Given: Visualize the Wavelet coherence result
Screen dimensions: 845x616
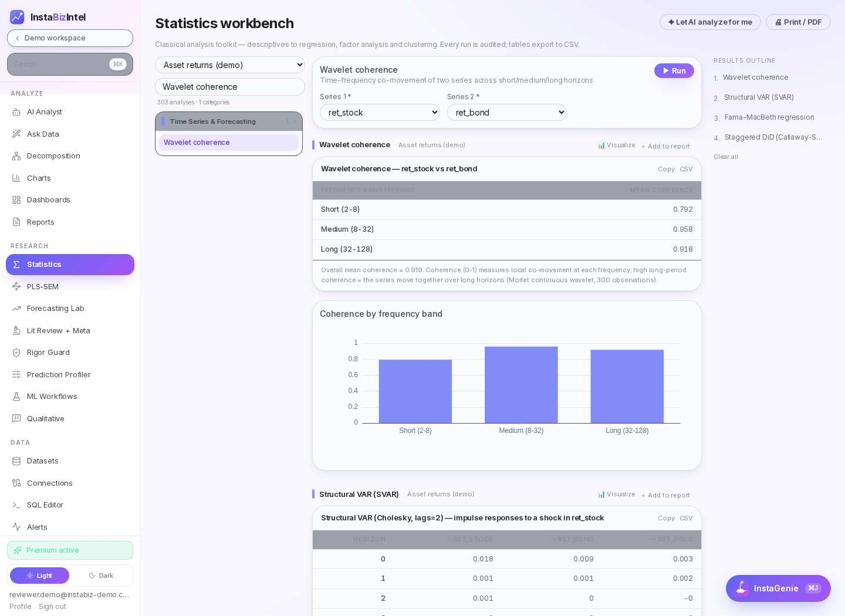Looking at the screenshot, I should click(616, 145).
